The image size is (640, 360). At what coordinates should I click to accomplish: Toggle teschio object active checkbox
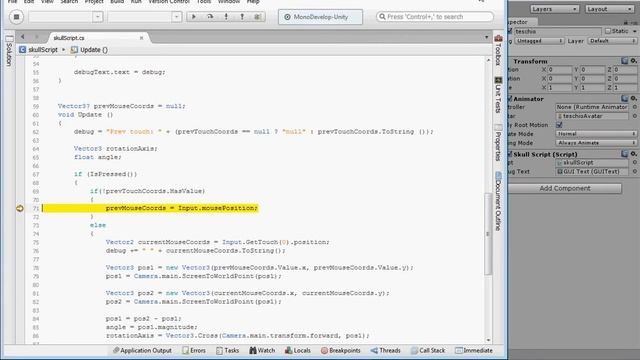pyautogui.click(x=509, y=31)
